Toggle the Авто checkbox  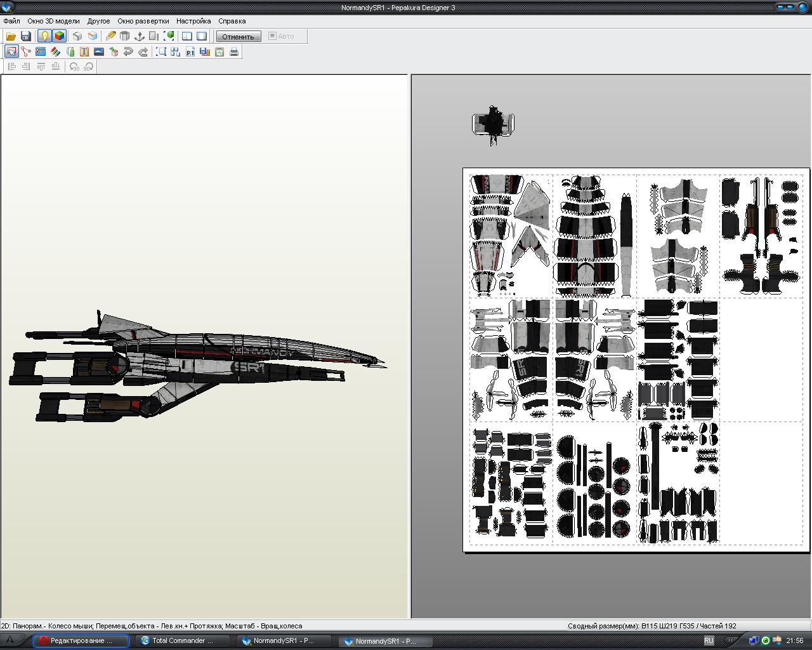pyautogui.click(x=282, y=36)
